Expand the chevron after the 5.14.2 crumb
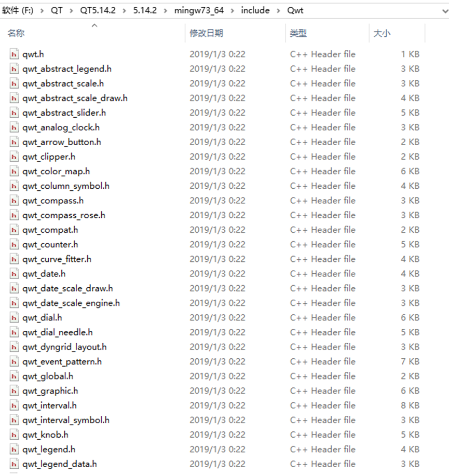 pyautogui.click(x=166, y=10)
